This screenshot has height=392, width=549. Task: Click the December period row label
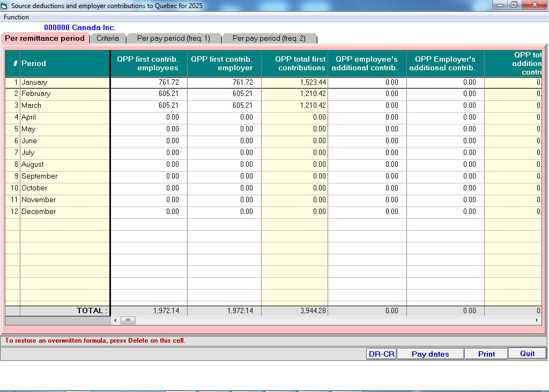[x=39, y=212]
